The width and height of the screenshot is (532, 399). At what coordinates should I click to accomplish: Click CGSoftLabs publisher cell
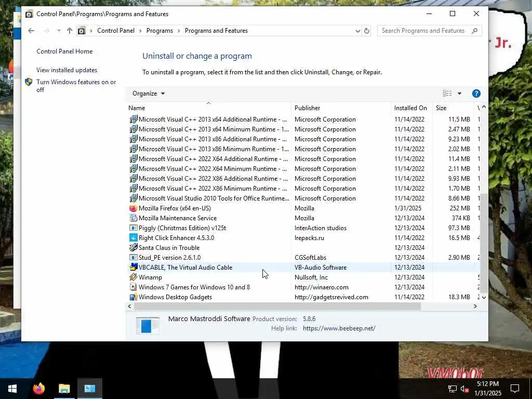pos(310,258)
